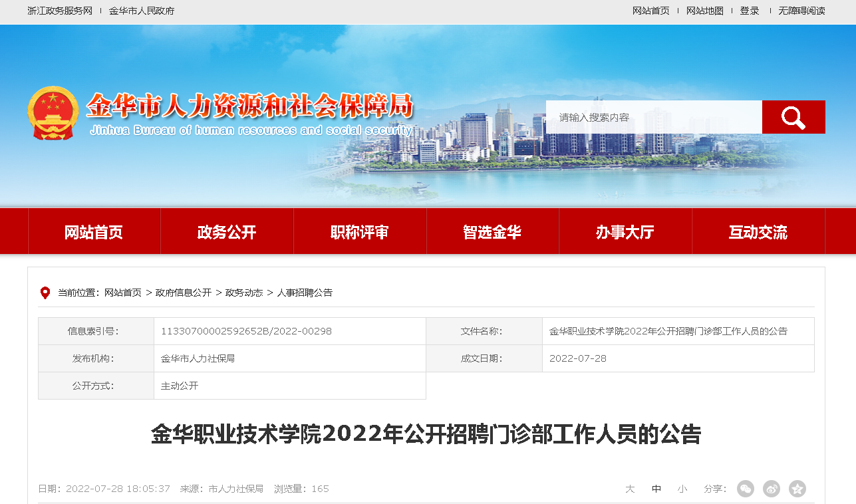This screenshot has height=504, width=856.
Task: Click the red search magnifier button
Action: tap(793, 117)
